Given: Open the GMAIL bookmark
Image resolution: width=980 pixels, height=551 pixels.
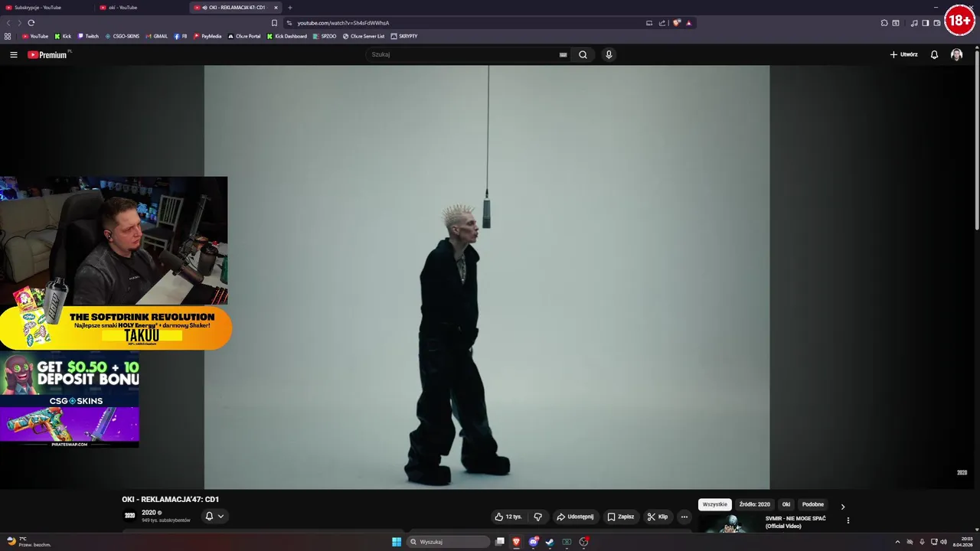Looking at the screenshot, I should pos(156,36).
